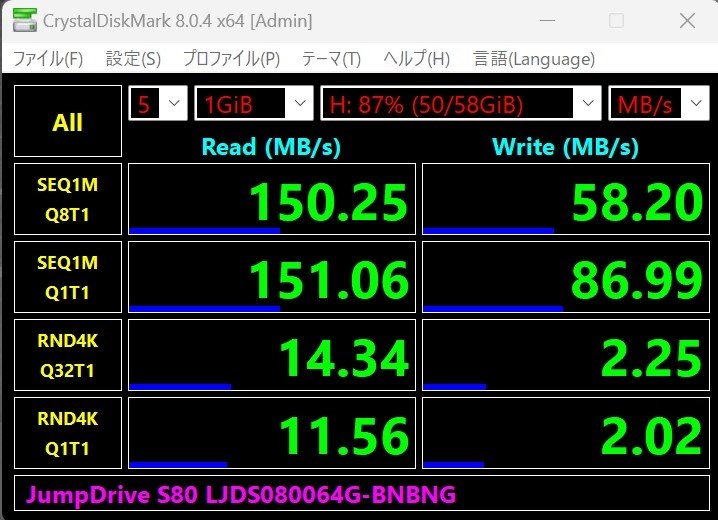The width and height of the screenshot is (718, 520).
Task: Expand the 1GiB test size dropdown
Action: click(x=254, y=103)
